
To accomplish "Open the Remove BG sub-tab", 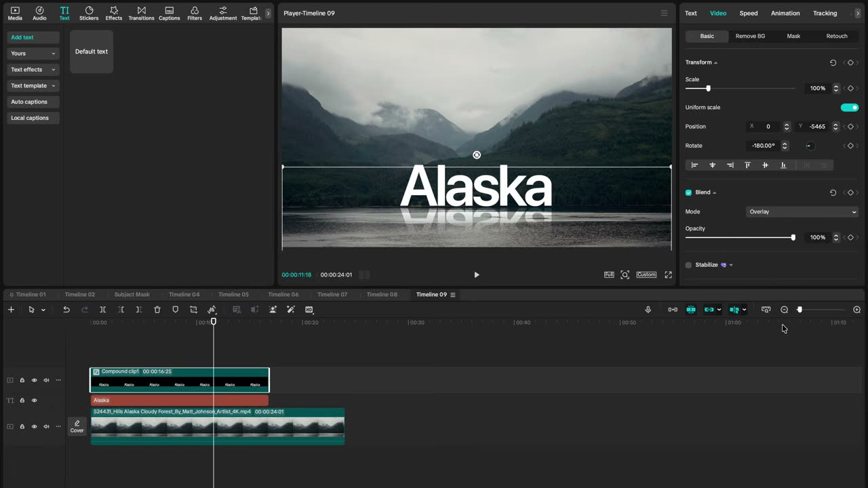I will [x=750, y=36].
